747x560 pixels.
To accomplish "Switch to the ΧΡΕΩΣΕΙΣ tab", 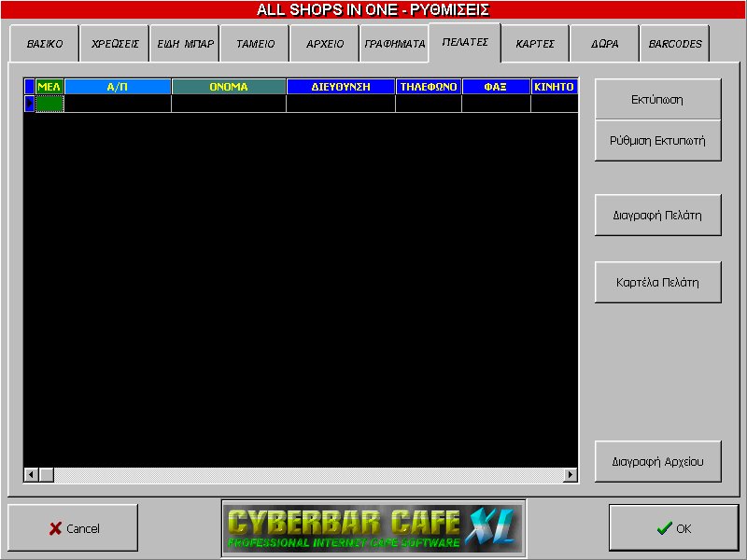I will (x=114, y=44).
